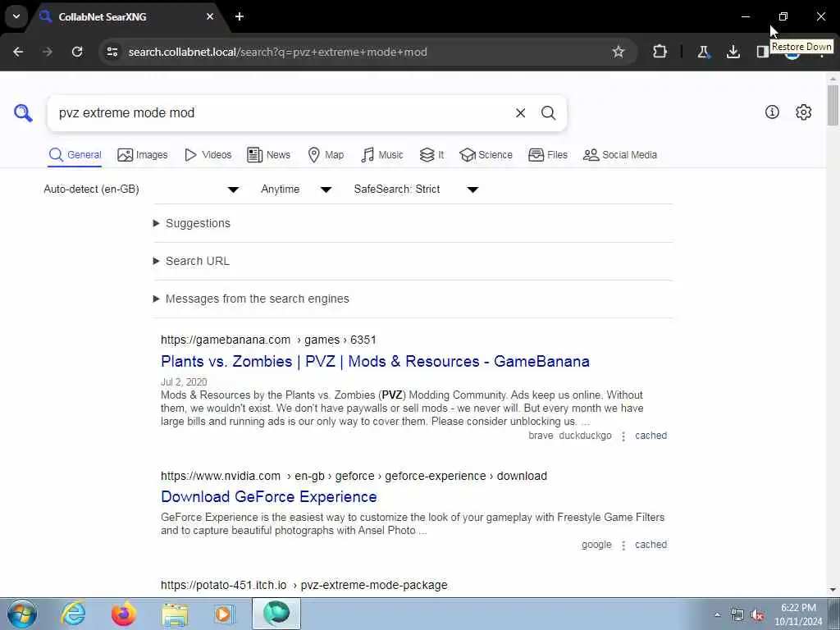Click the SearXNG magnifier logo
The image size is (840, 630).
click(23, 113)
